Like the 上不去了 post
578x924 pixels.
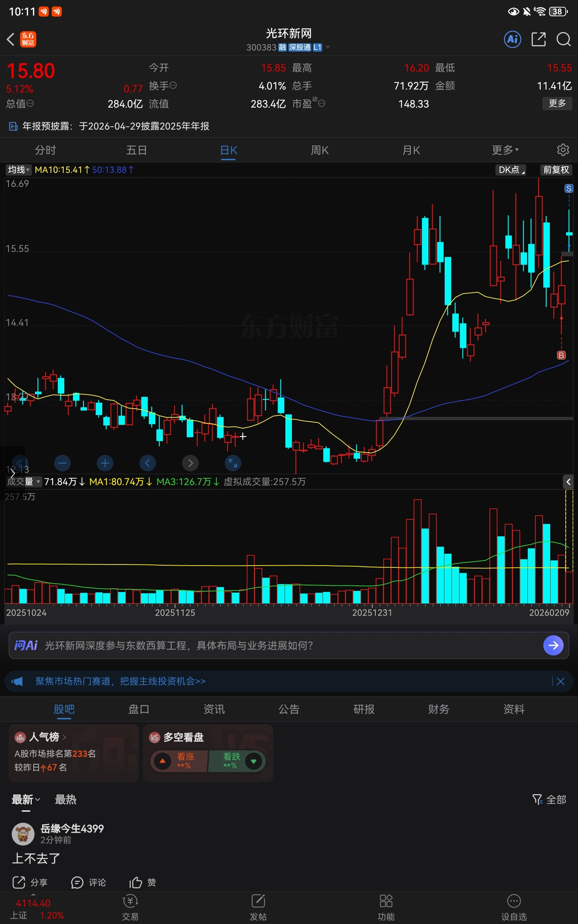[x=143, y=882]
